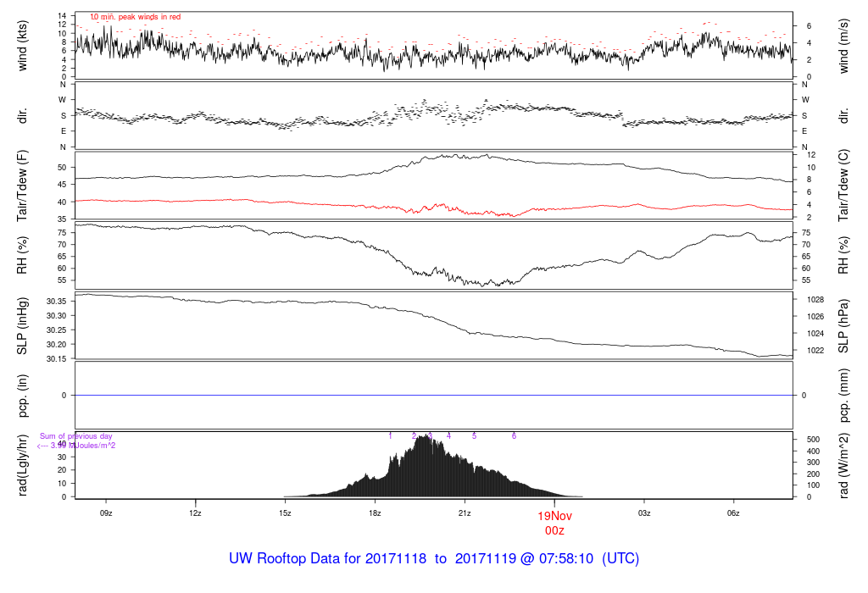Click the wind (m/s) axis title
The image size is (868, 593).
[x=843, y=46]
